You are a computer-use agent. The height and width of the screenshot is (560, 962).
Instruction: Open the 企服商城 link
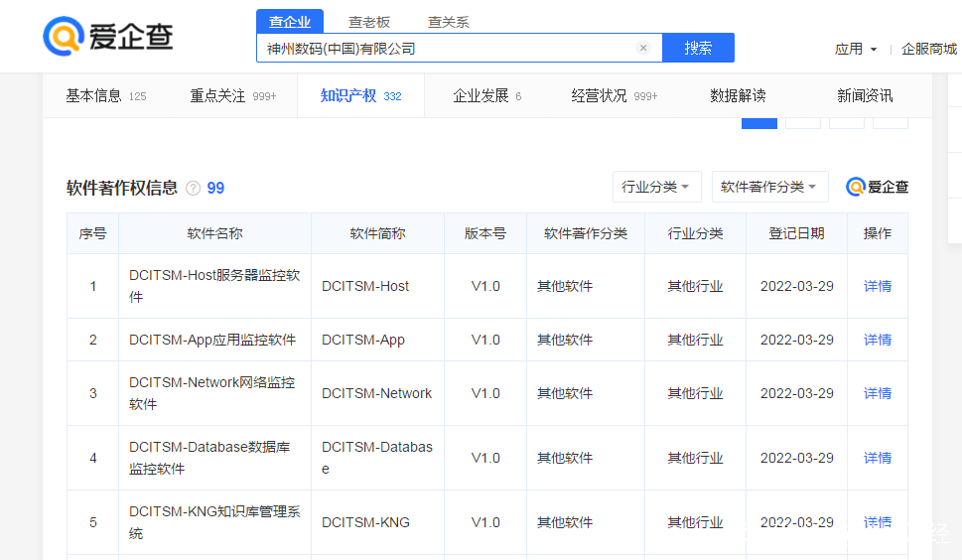tap(929, 49)
